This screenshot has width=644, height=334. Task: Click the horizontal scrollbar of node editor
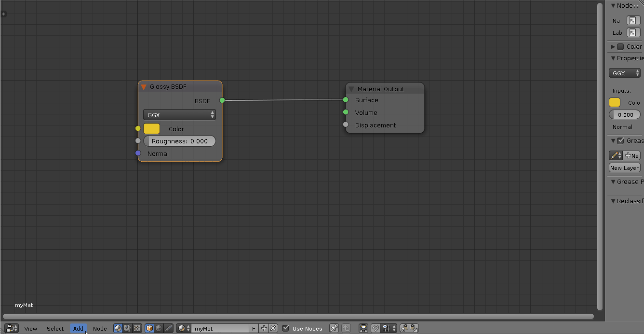click(x=298, y=317)
